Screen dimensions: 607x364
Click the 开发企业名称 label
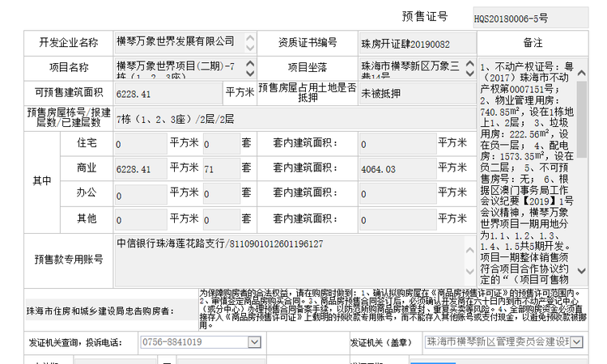69,43
